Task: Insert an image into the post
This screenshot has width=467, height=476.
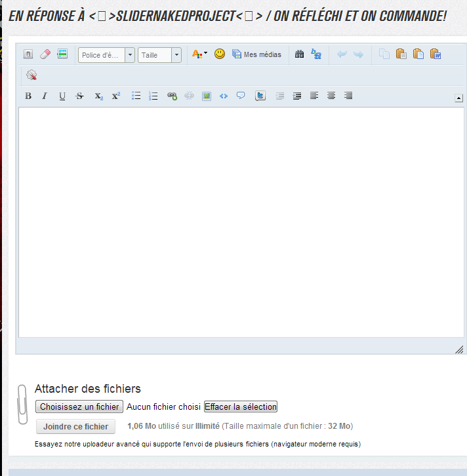Action: tap(207, 96)
